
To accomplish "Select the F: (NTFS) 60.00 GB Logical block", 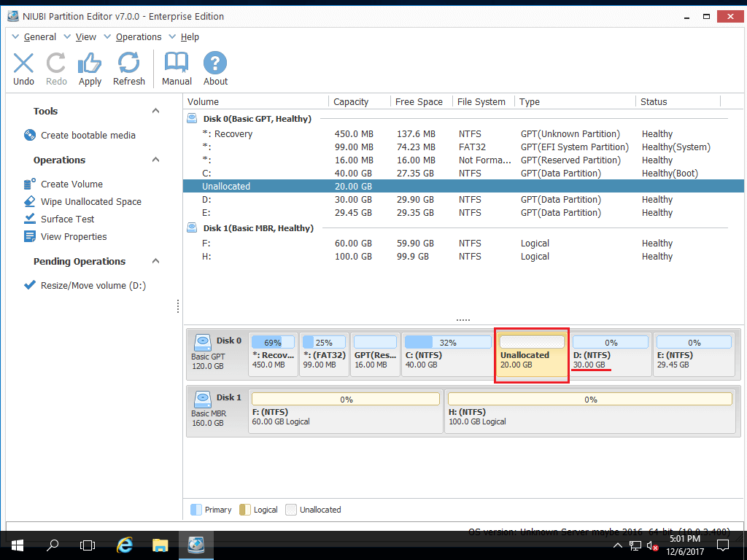I will point(345,411).
